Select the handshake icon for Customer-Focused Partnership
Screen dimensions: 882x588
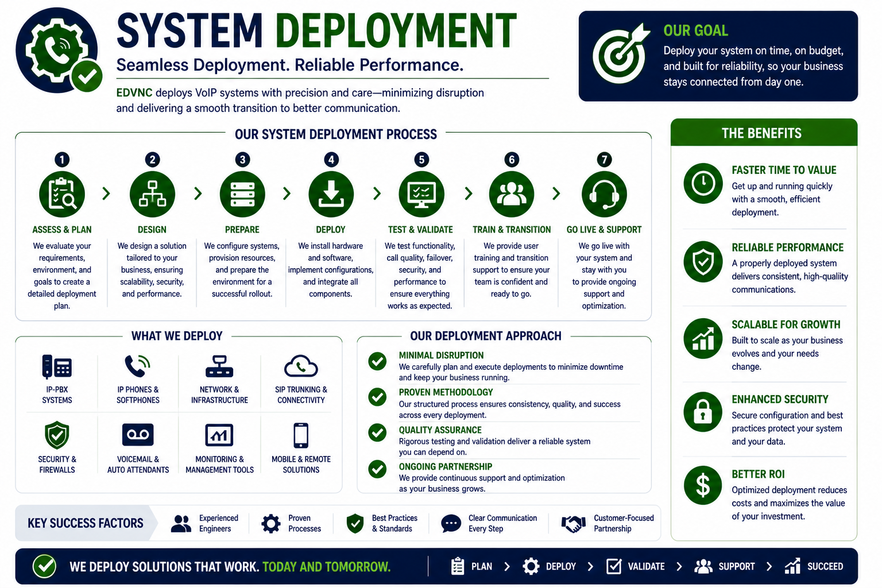(574, 524)
